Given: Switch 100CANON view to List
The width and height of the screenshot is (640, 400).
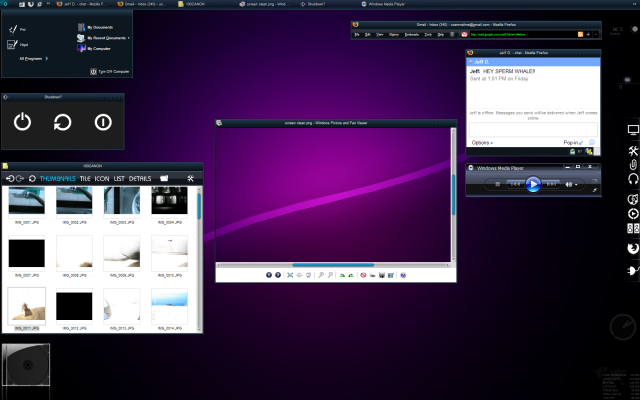Looking at the screenshot, I should pos(119,178).
